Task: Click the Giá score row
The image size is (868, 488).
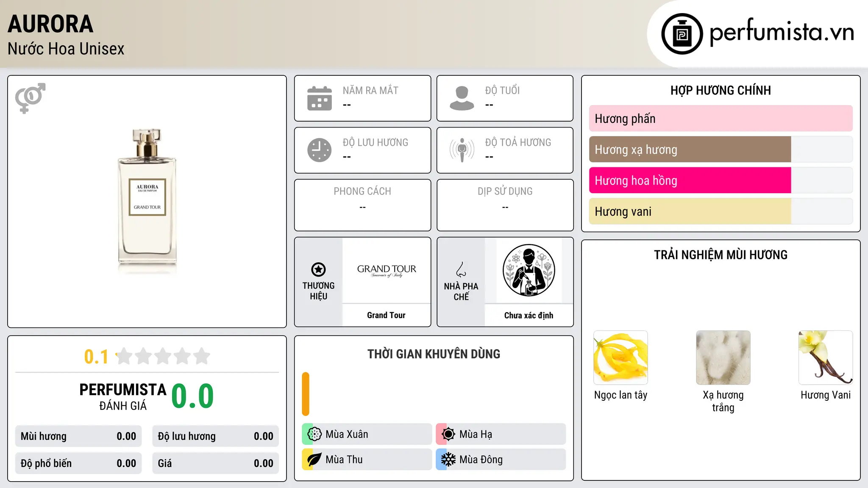Action: click(x=215, y=463)
